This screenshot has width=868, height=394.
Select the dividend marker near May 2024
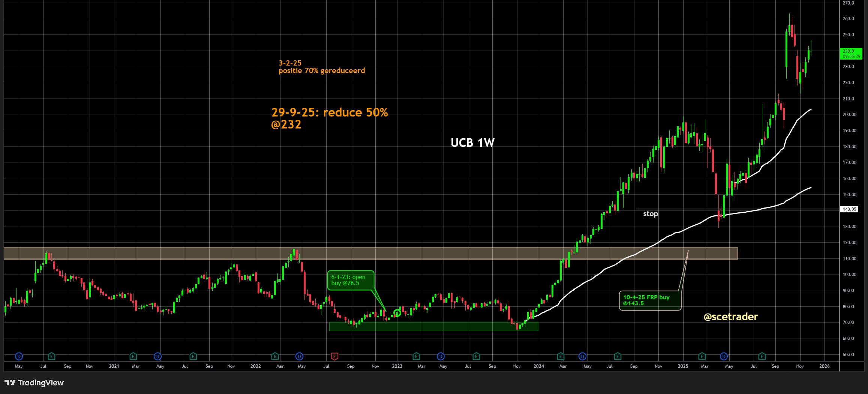582,356
